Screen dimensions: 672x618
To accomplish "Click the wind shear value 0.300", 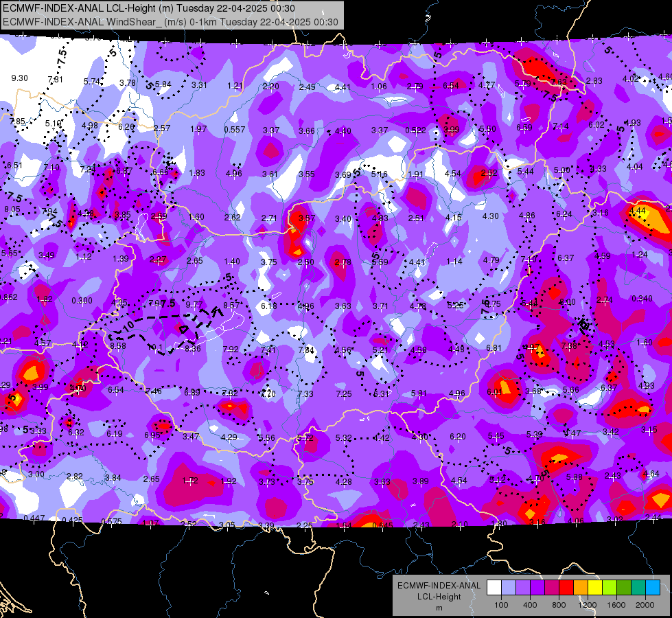I will 82,300.
